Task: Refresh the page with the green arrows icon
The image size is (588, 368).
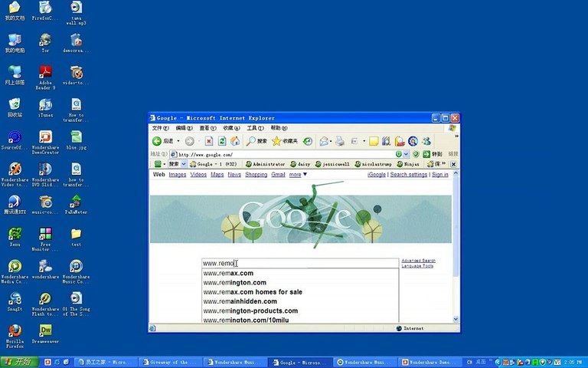Action: click(x=222, y=141)
